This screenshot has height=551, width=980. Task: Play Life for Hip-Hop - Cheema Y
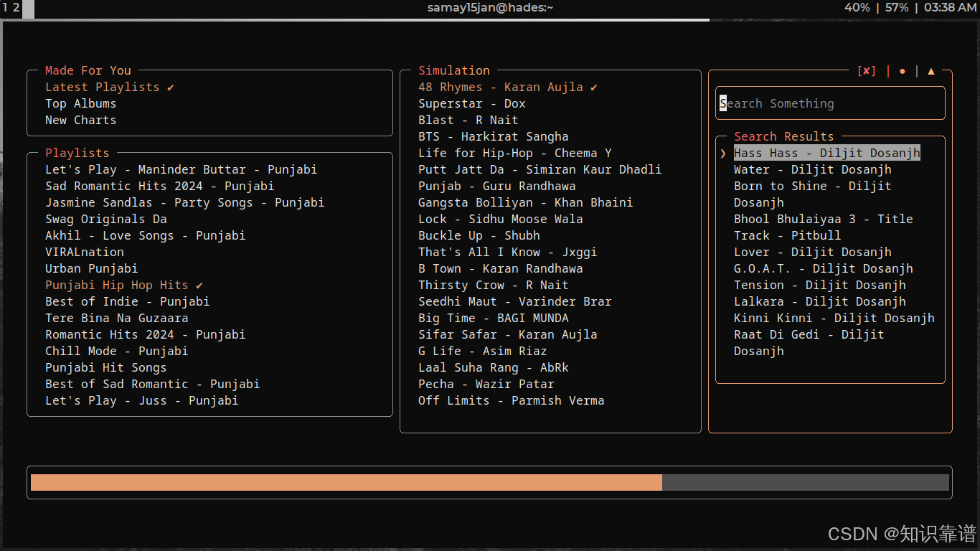[515, 153]
